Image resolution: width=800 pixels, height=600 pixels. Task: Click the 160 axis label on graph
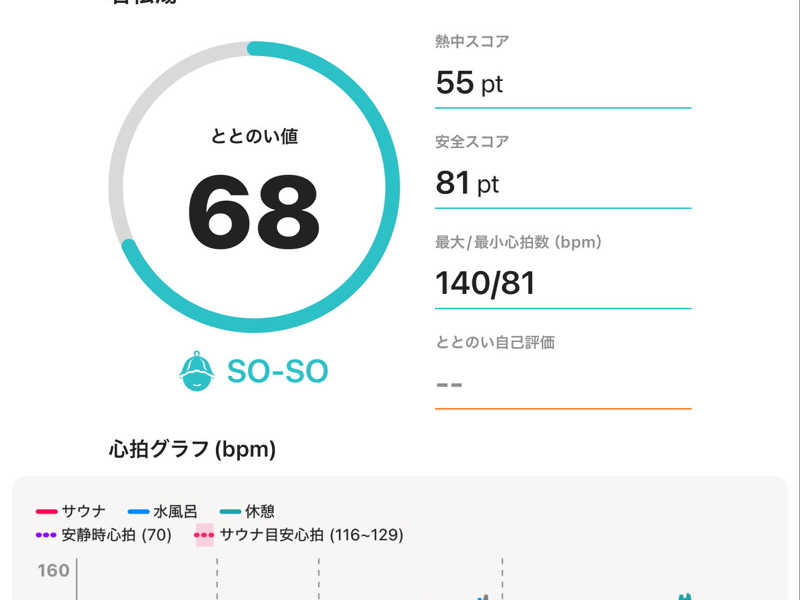[x=53, y=570]
